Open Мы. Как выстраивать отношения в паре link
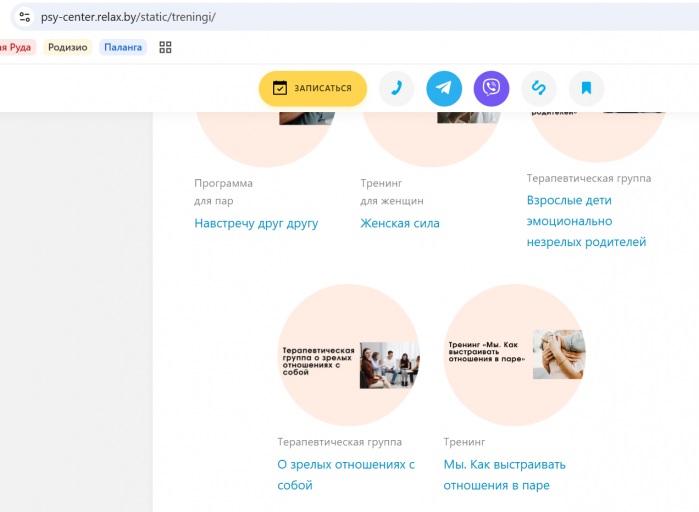699x512 pixels. click(x=504, y=475)
